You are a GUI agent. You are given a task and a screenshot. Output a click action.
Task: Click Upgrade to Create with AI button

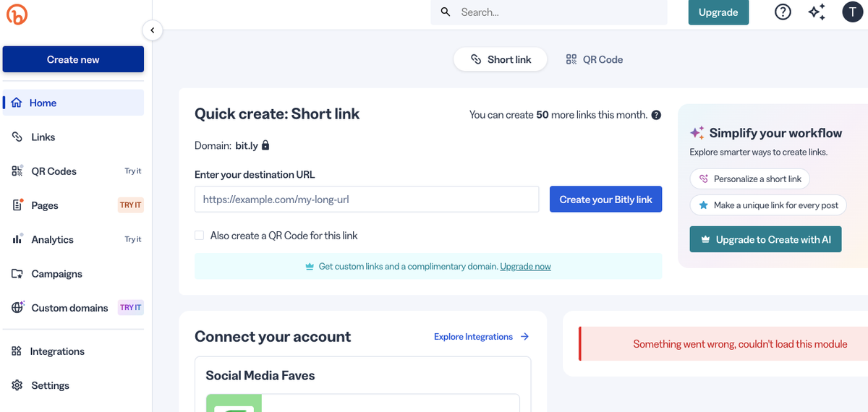[x=766, y=239]
